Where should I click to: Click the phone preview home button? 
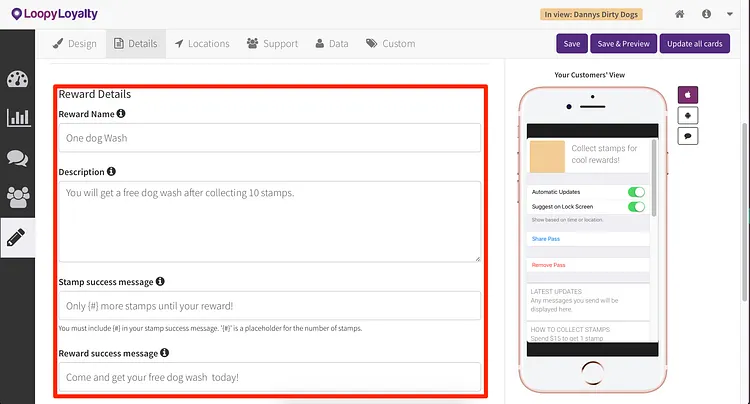pos(593,372)
